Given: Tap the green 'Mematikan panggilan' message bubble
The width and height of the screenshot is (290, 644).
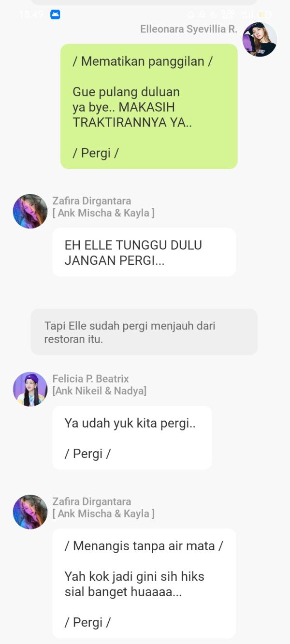Looking at the screenshot, I should pos(149,106).
